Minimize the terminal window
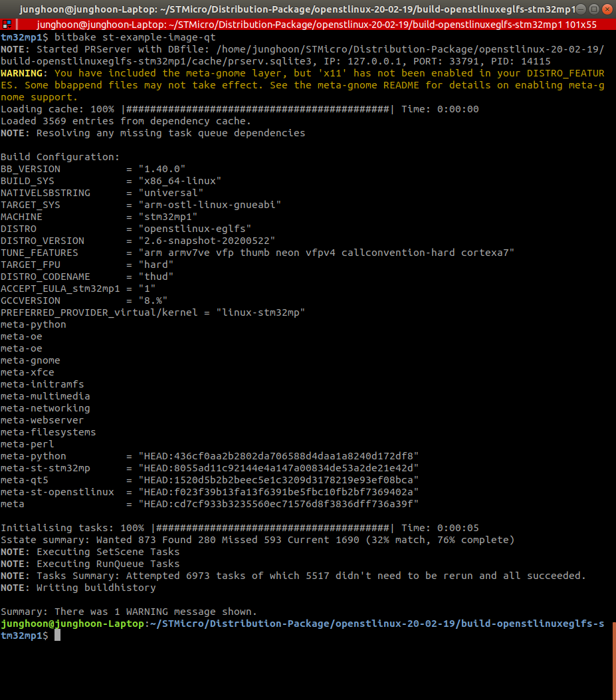This screenshot has height=700, width=616. tap(581, 9)
